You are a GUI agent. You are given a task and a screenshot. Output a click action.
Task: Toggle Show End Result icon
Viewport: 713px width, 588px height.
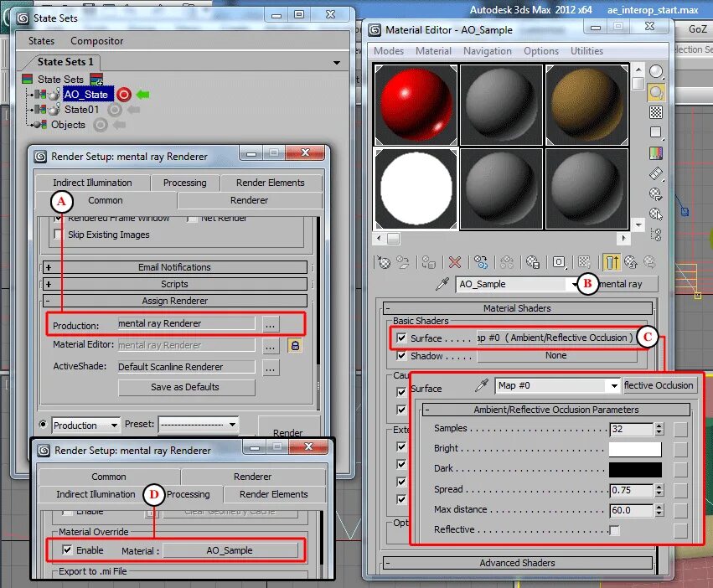[611, 262]
